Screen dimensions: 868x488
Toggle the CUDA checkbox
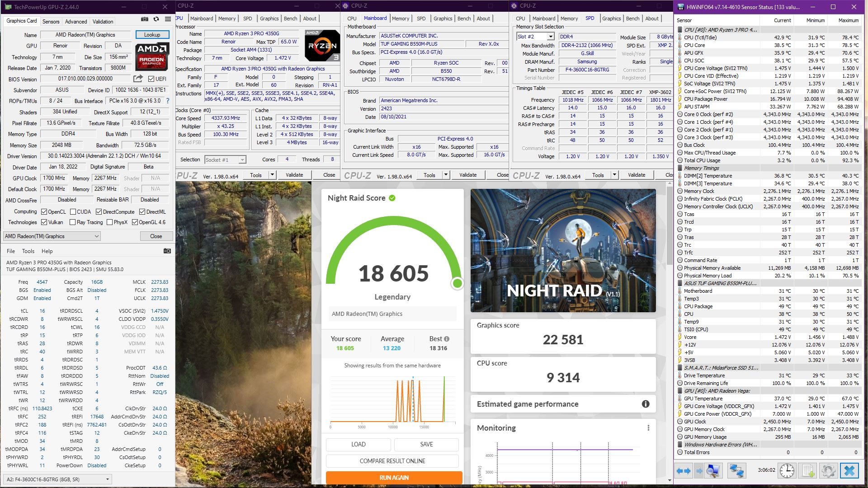[x=73, y=211]
